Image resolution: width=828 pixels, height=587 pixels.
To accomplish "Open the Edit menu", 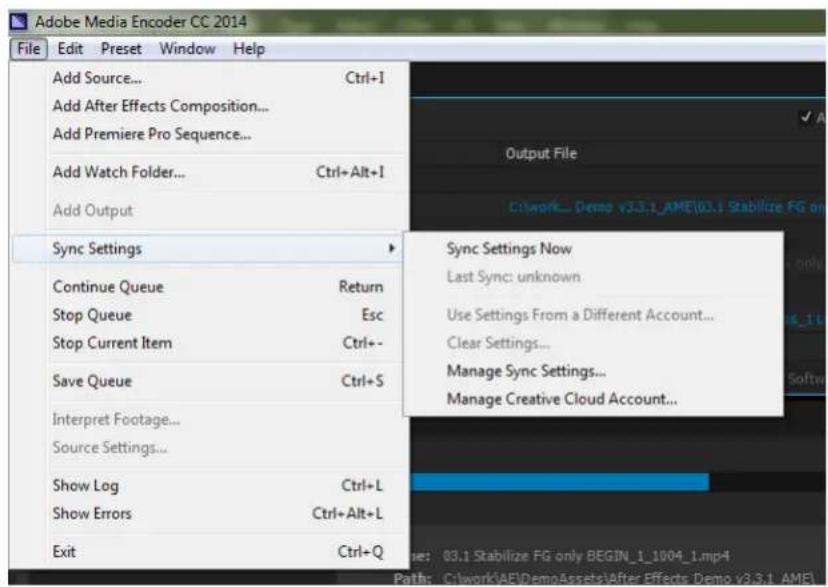I will point(70,49).
